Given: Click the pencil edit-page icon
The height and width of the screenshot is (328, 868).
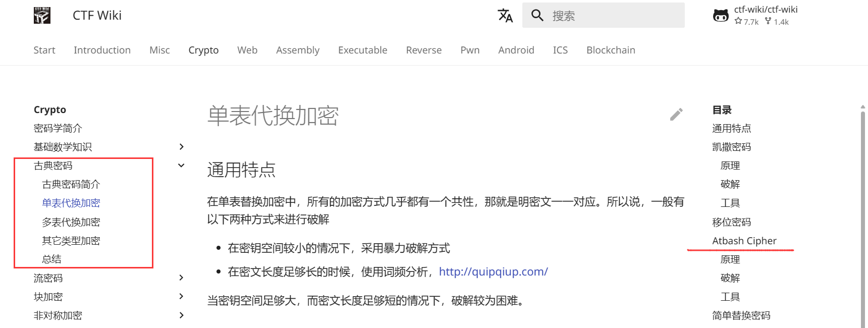Looking at the screenshot, I should [x=676, y=115].
